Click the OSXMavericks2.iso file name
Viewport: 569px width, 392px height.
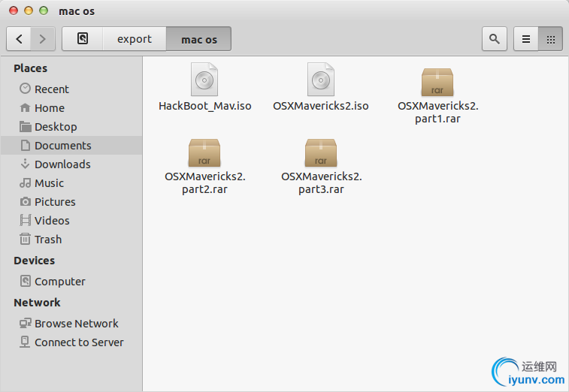tap(321, 106)
